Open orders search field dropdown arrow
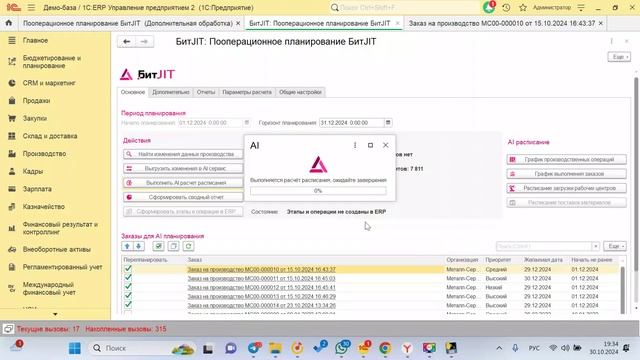The image size is (640, 360). 596,246
